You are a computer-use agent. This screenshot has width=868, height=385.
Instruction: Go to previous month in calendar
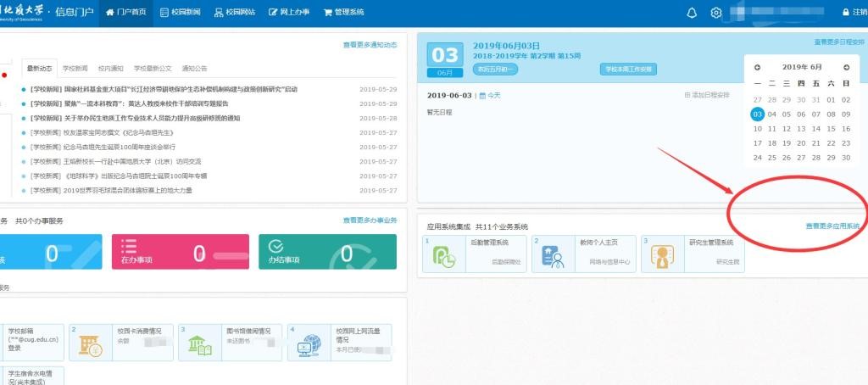757,67
